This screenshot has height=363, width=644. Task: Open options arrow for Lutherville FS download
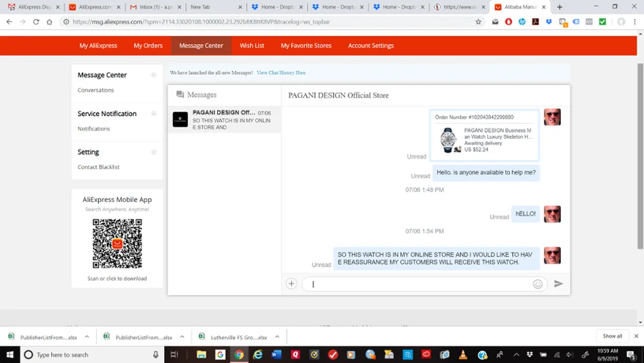[x=277, y=337]
